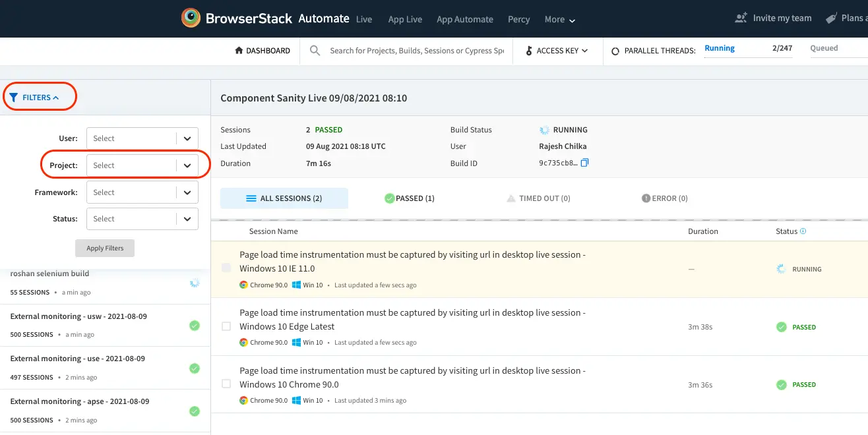The image size is (868, 435).
Task: Click the Invite my team icon
Action: tap(741, 18)
